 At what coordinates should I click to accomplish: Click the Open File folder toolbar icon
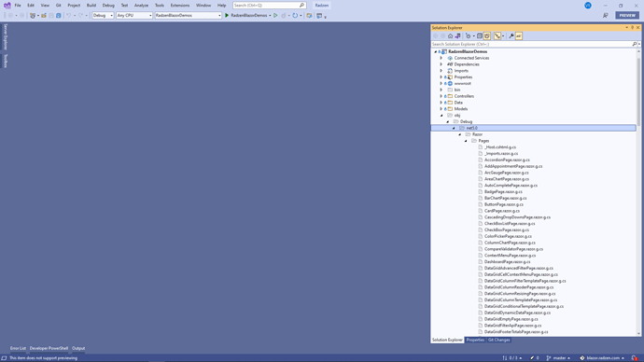(44, 16)
